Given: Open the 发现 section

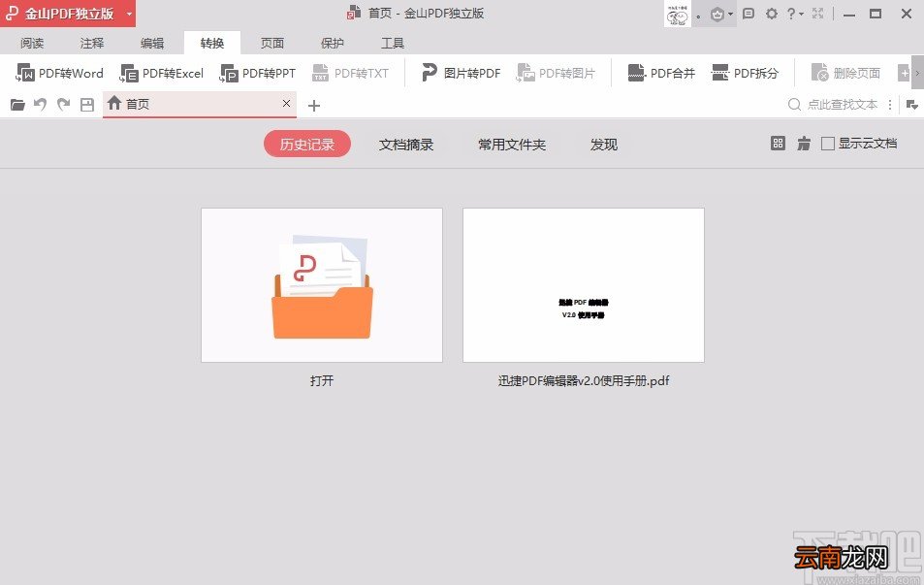Looking at the screenshot, I should pyautogui.click(x=604, y=145).
